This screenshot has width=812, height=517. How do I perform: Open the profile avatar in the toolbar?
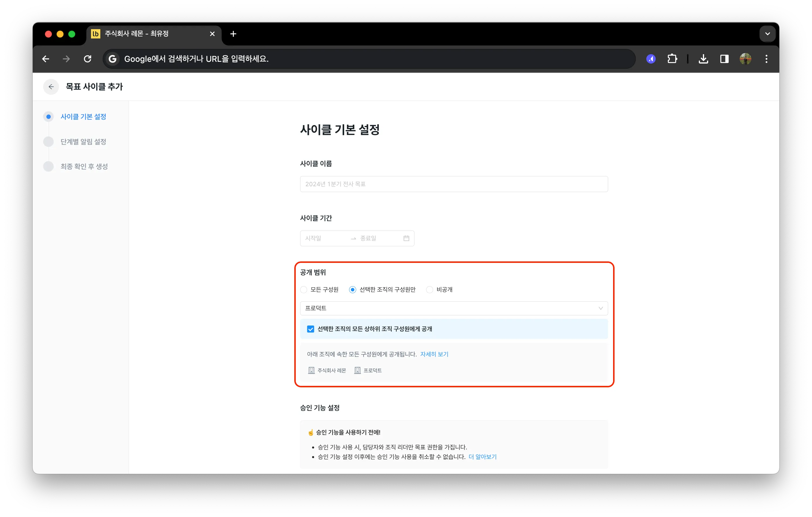pos(745,59)
